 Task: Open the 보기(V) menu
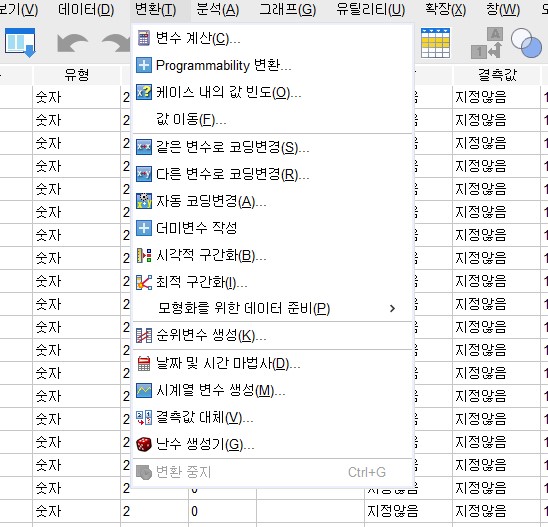point(19,9)
